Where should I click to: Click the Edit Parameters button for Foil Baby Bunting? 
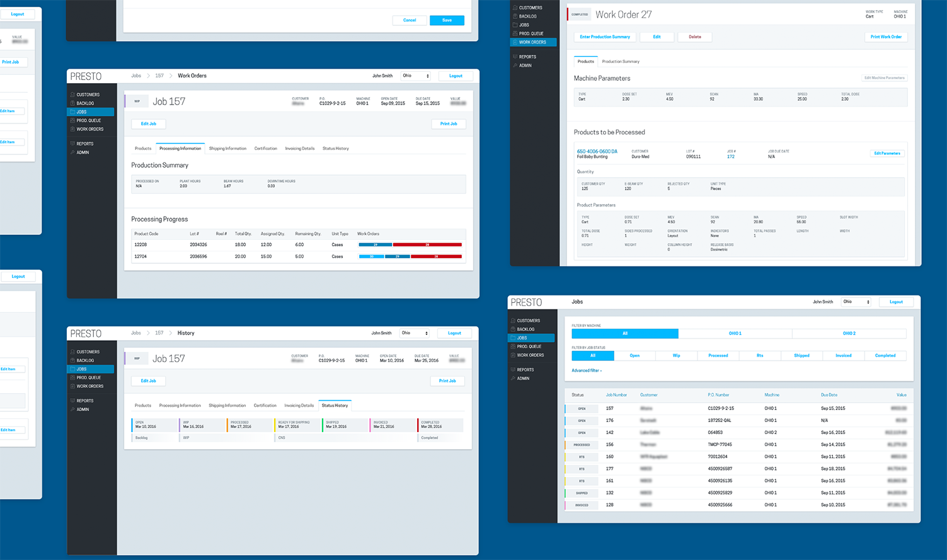click(887, 154)
